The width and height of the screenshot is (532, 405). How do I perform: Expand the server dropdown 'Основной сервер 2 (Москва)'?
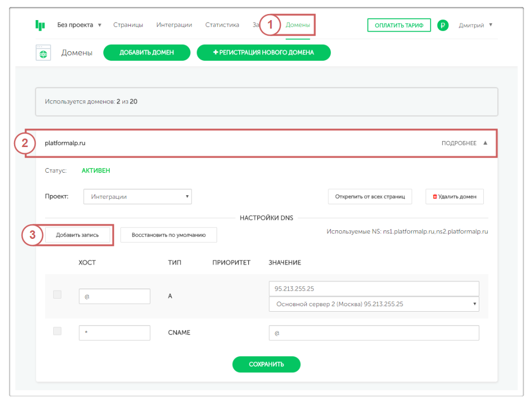tap(374, 304)
